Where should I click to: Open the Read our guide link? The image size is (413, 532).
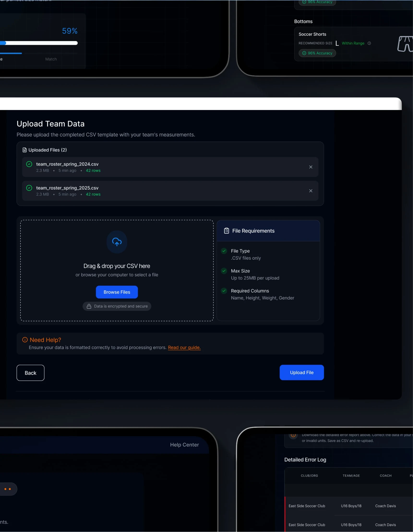click(x=184, y=347)
